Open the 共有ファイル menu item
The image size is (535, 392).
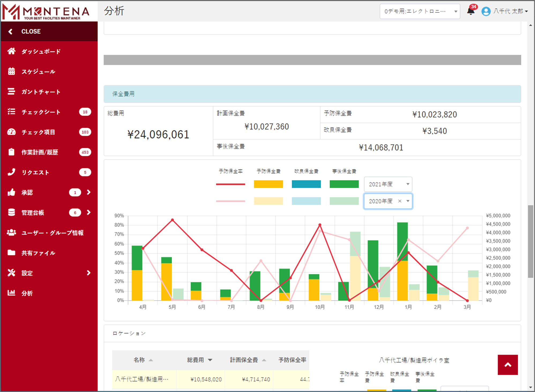pyautogui.click(x=38, y=253)
